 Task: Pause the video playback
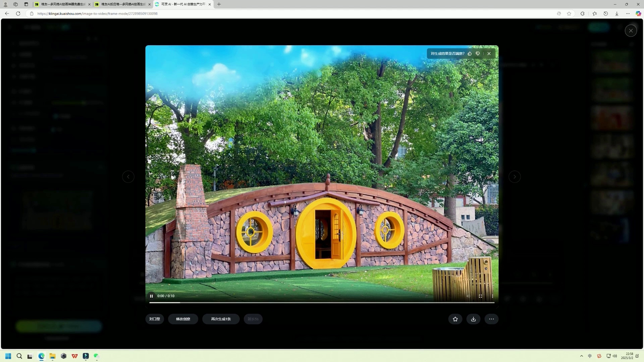[x=151, y=296]
